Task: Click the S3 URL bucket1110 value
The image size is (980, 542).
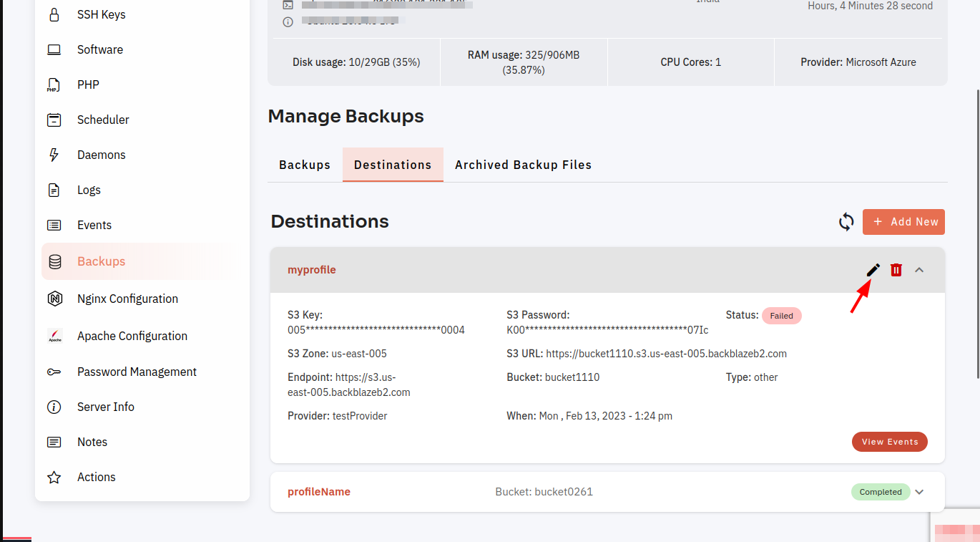Action: tap(666, 354)
